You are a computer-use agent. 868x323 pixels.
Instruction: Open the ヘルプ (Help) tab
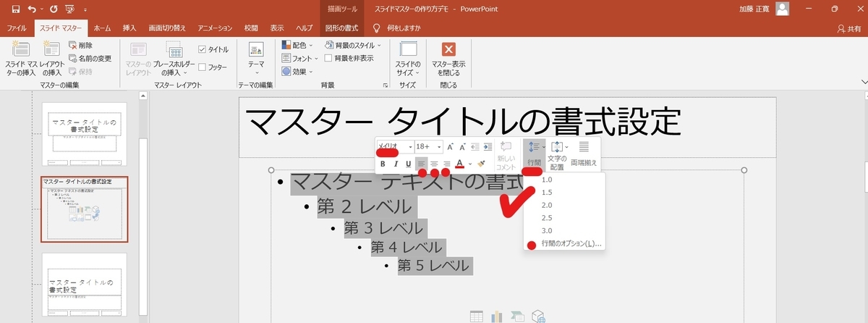coord(305,28)
